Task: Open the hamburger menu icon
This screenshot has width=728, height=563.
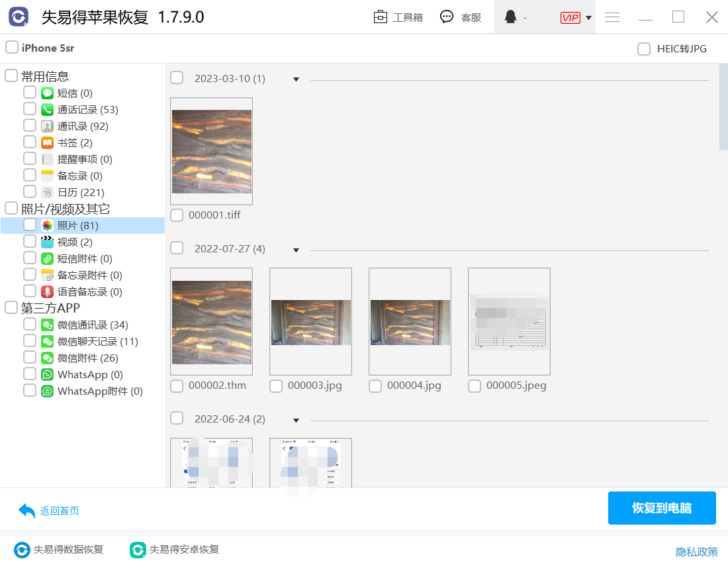Action: tap(612, 17)
